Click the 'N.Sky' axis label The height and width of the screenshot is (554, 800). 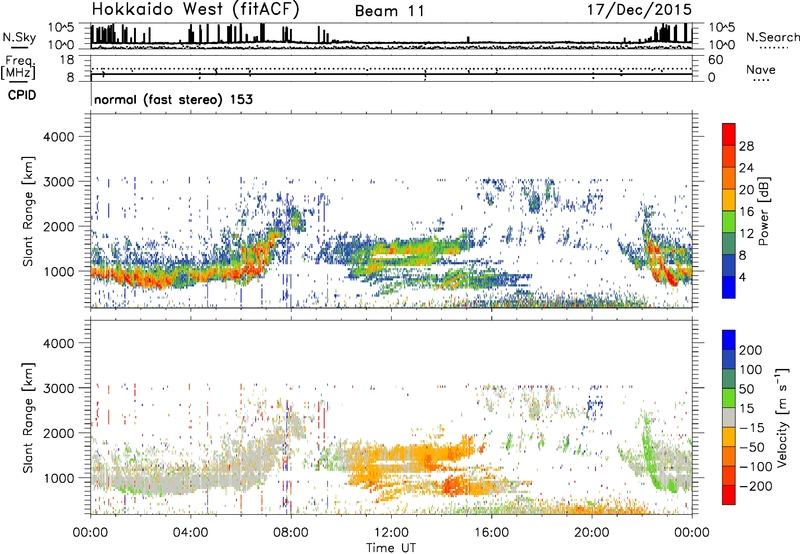19,37
